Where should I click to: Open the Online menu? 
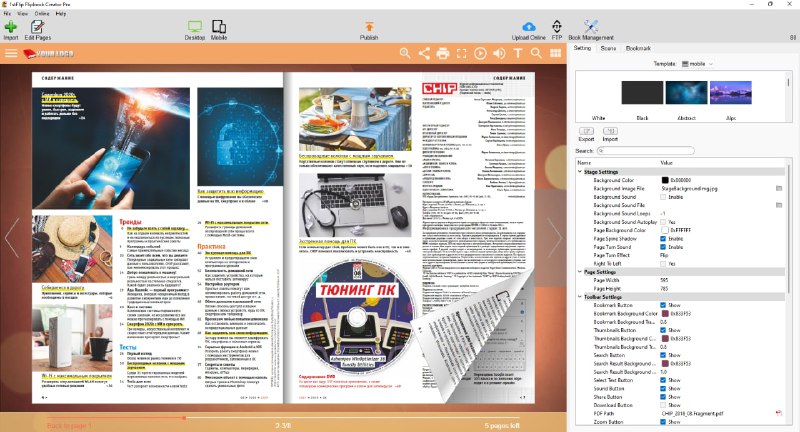tap(42, 14)
